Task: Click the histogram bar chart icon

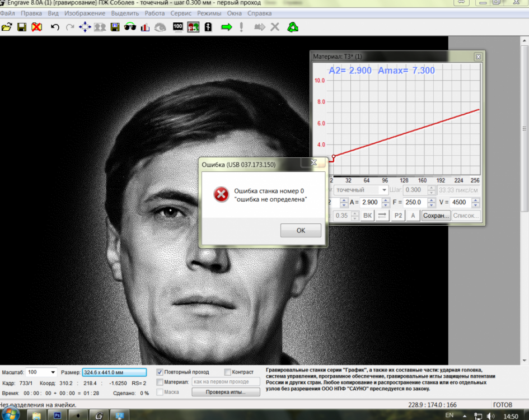Action: coord(145,27)
